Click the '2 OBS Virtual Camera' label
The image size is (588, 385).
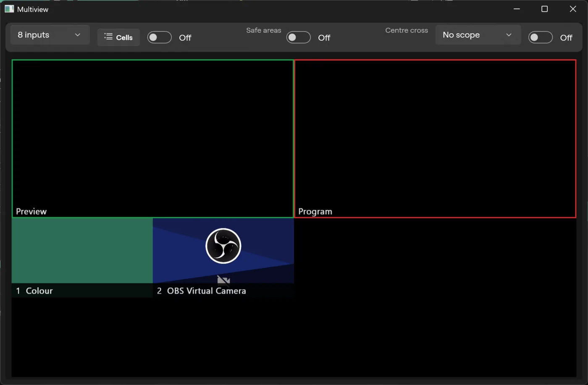(202, 291)
